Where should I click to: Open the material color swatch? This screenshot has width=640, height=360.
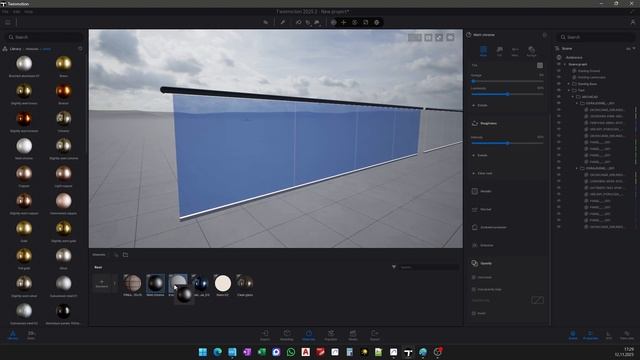[540, 65]
